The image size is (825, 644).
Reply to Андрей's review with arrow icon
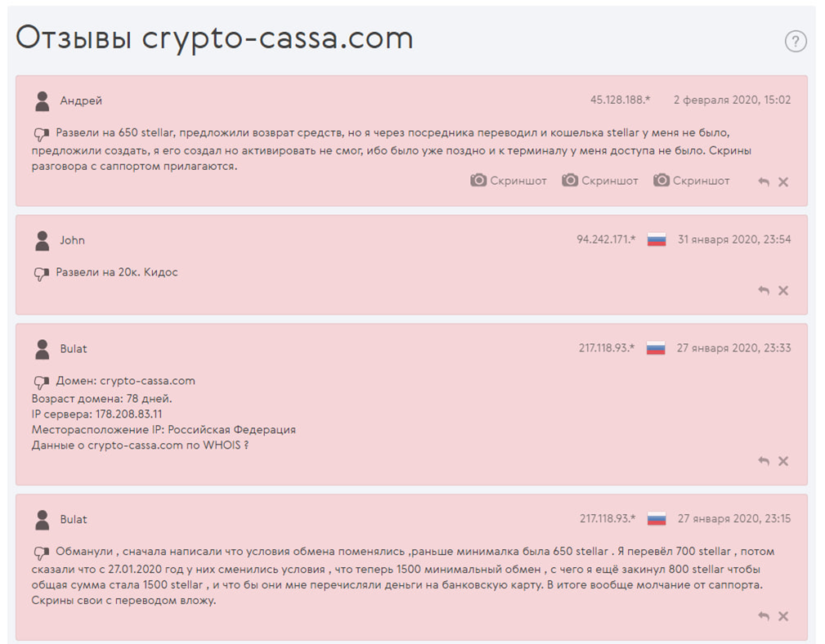pyautogui.click(x=764, y=182)
